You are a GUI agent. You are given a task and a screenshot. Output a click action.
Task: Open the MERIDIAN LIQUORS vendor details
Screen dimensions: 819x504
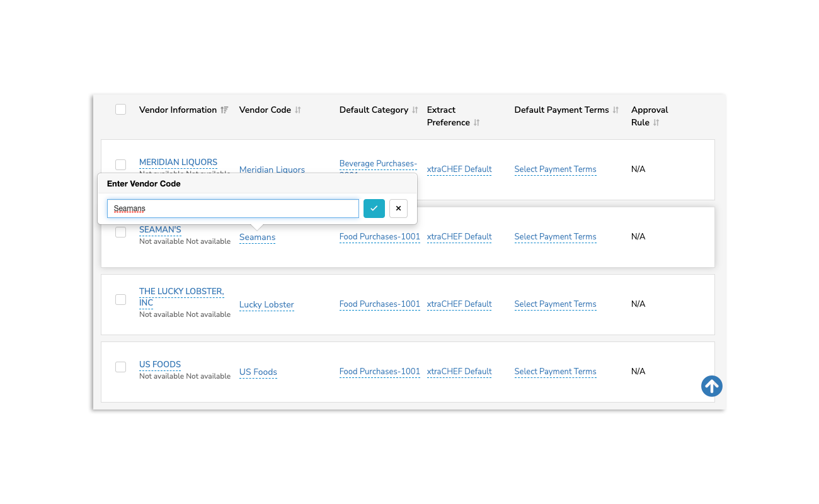178,162
